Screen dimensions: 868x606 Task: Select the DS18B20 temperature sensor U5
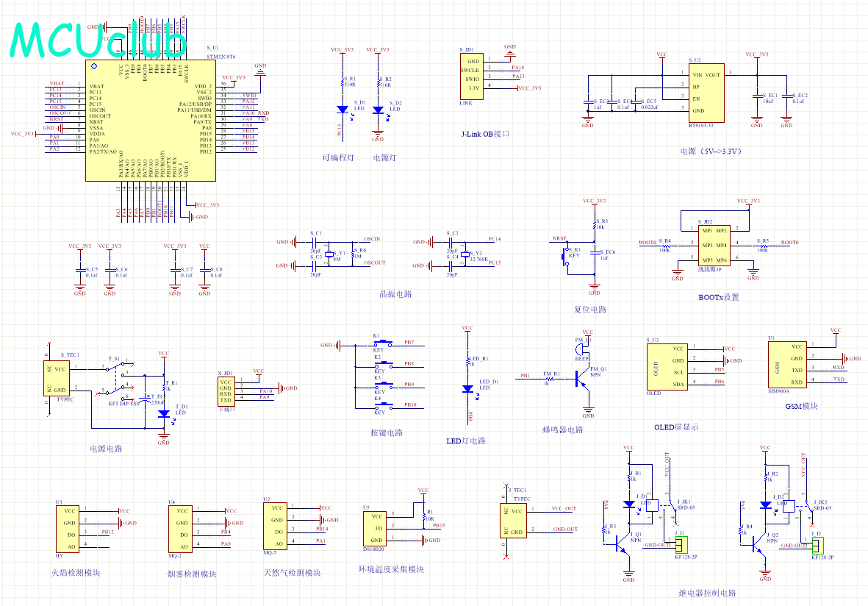[375, 528]
